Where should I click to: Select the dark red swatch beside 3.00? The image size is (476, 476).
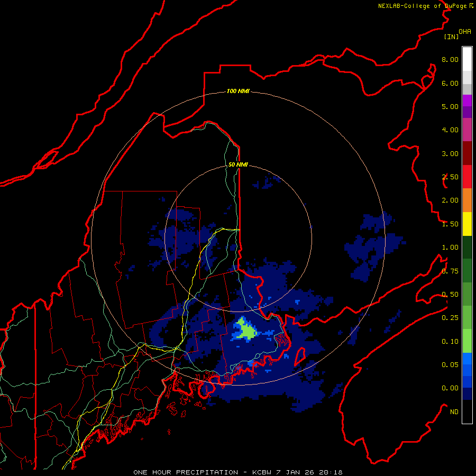(467, 153)
